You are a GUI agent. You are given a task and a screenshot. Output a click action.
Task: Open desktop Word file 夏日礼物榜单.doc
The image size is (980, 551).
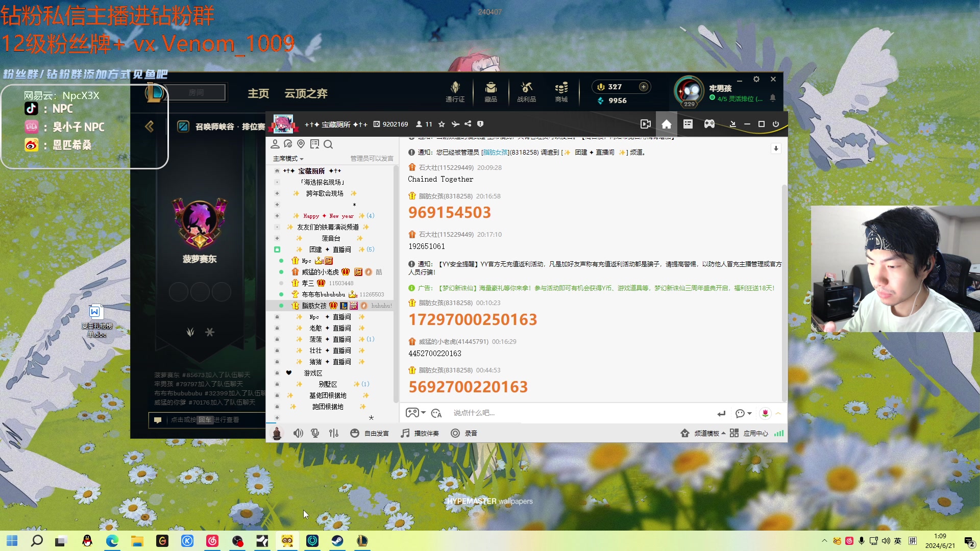coord(96,320)
